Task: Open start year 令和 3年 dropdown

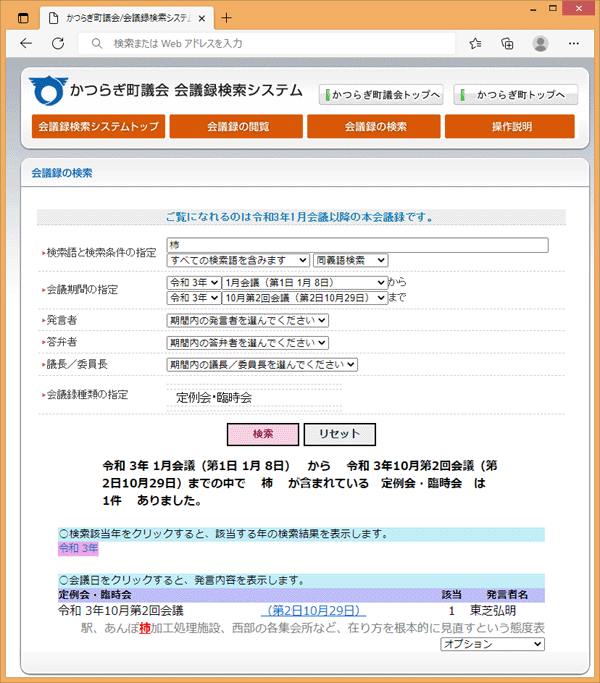Action: (x=193, y=283)
